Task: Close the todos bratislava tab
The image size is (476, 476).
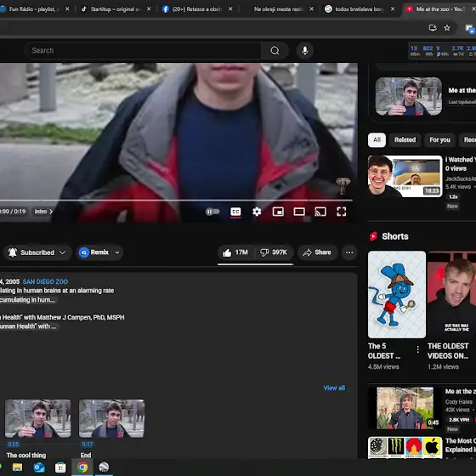Action: point(393,9)
